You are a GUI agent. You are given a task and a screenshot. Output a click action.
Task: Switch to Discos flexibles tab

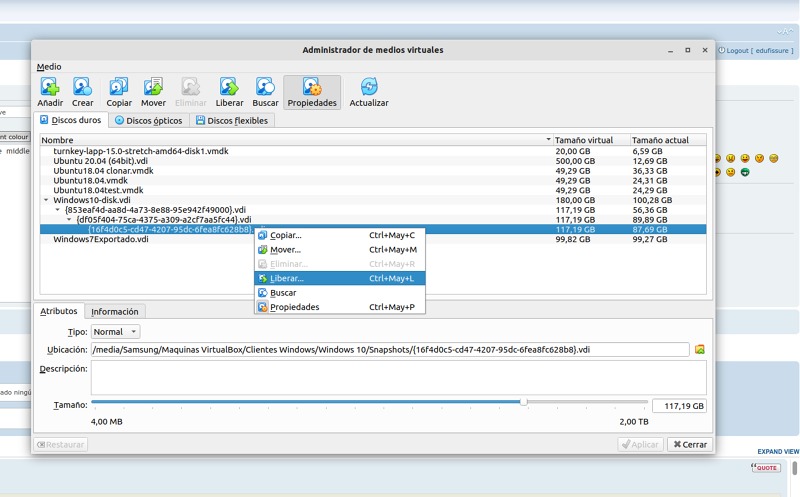[x=232, y=121]
